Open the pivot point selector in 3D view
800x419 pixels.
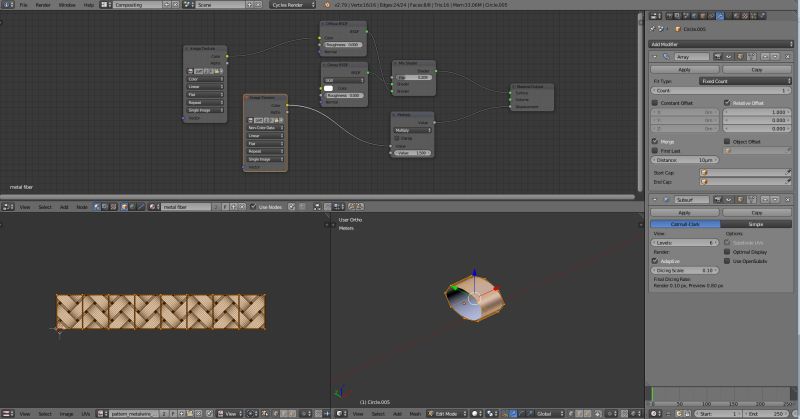(x=492, y=413)
